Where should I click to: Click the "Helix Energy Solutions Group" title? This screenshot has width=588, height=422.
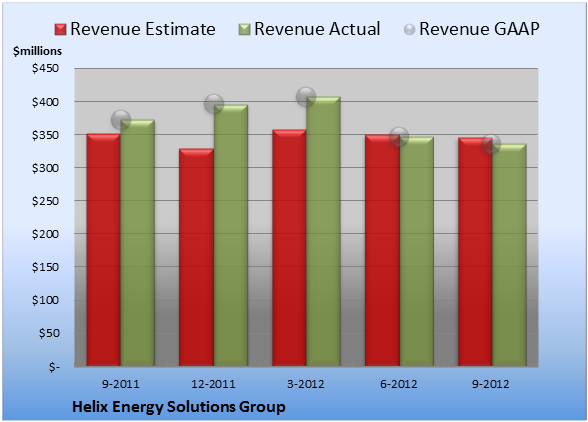click(x=179, y=407)
